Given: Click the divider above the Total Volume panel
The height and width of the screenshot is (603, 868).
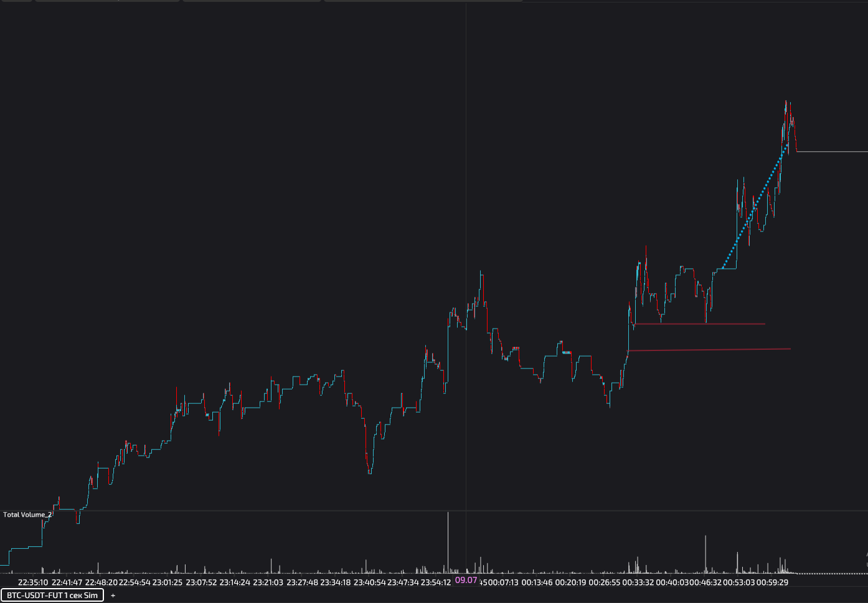Looking at the screenshot, I should tap(434, 511).
